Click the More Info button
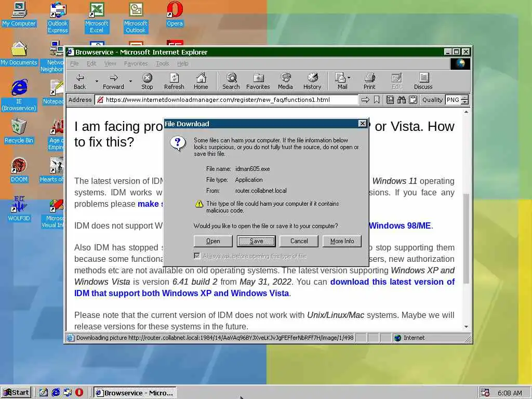This screenshot has width=532, height=399. coord(342,241)
